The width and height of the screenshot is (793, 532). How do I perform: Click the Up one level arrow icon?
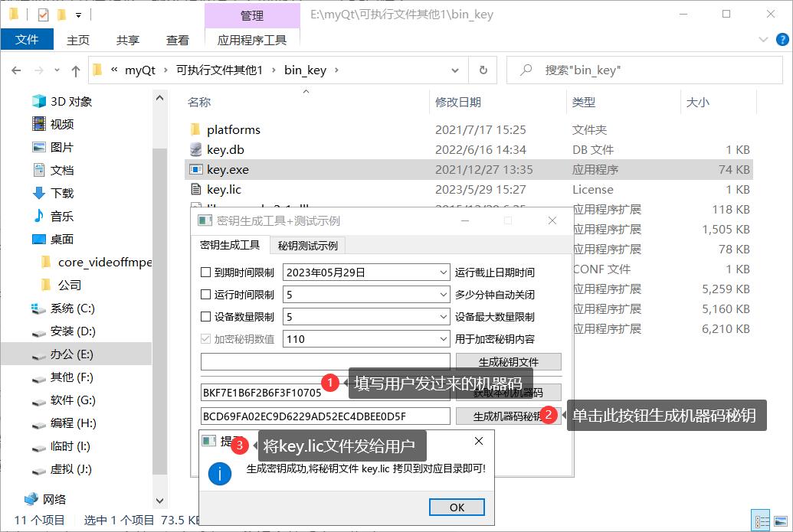75,70
